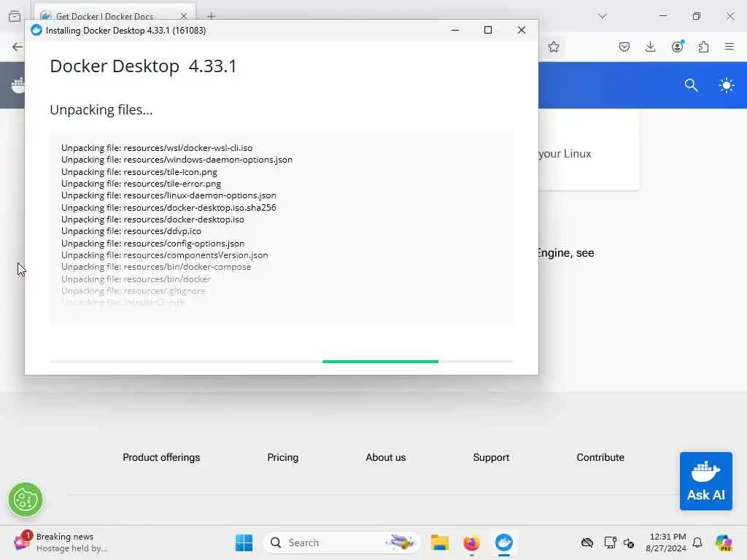
Task: Open Firefox View icon in the tab strip
Action: click(x=15, y=16)
